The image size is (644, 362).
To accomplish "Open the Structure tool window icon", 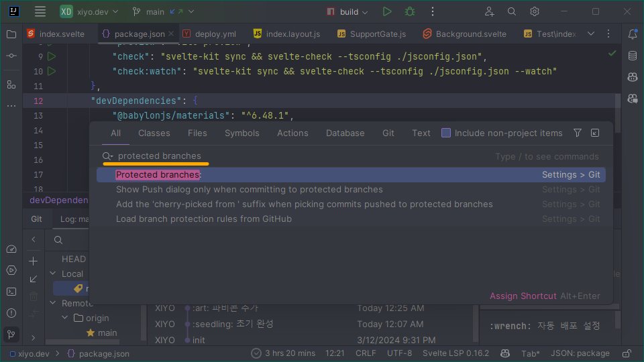I will pos(11,84).
